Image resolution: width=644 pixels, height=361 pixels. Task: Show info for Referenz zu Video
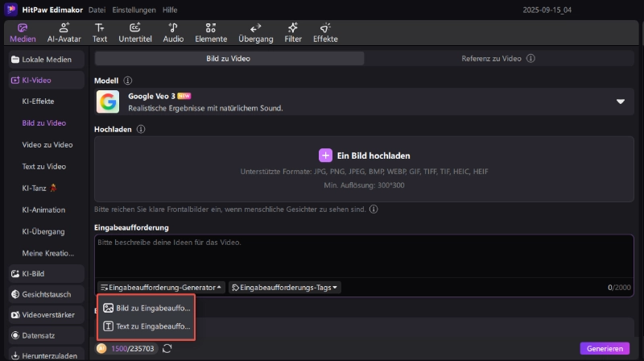coord(530,58)
